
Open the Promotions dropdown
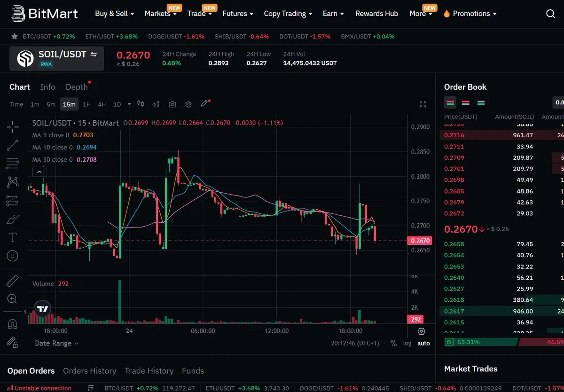click(x=470, y=14)
